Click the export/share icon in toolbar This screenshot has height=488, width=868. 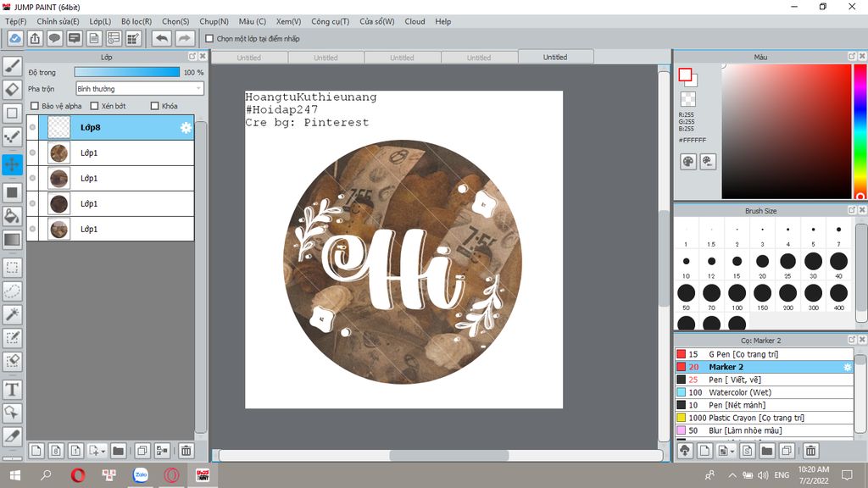pyautogui.click(x=35, y=38)
